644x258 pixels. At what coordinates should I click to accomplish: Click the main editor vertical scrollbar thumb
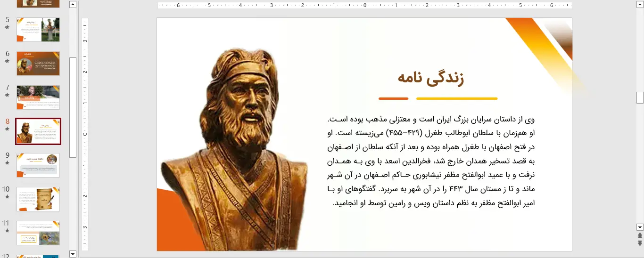[x=640, y=97]
